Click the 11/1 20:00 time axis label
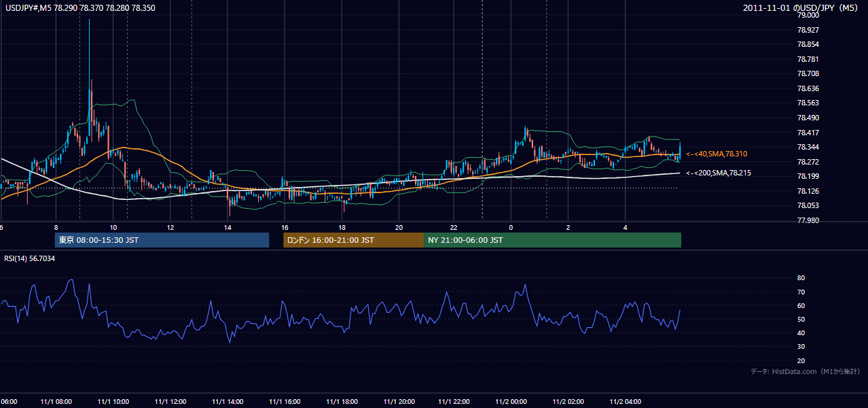The width and height of the screenshot is (868, 408). coord(399,402)
